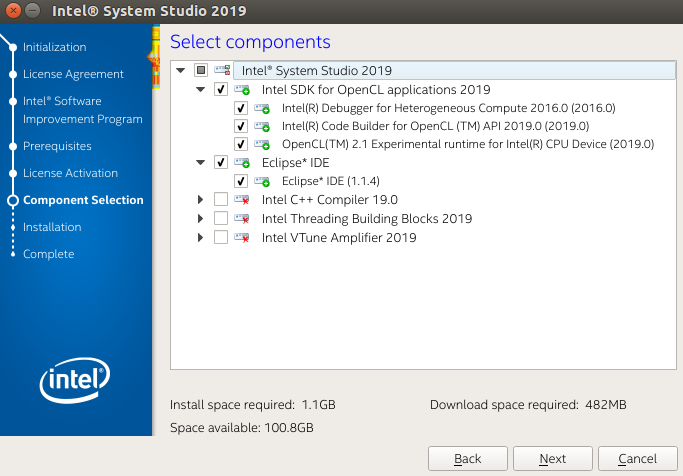Go to Prerequisites step
Screen dimensions: 683x476
57,146
